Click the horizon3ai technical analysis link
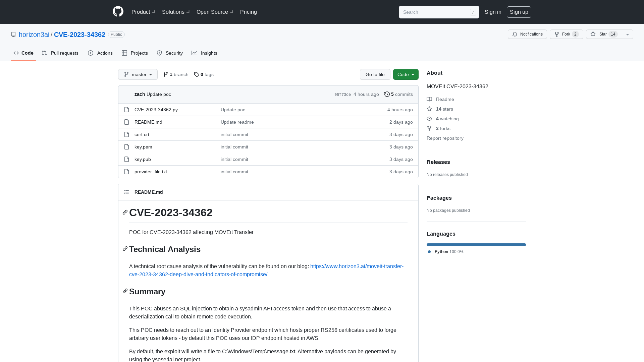The height and width of the screenshot is (362, 644). tap(266, 270)
